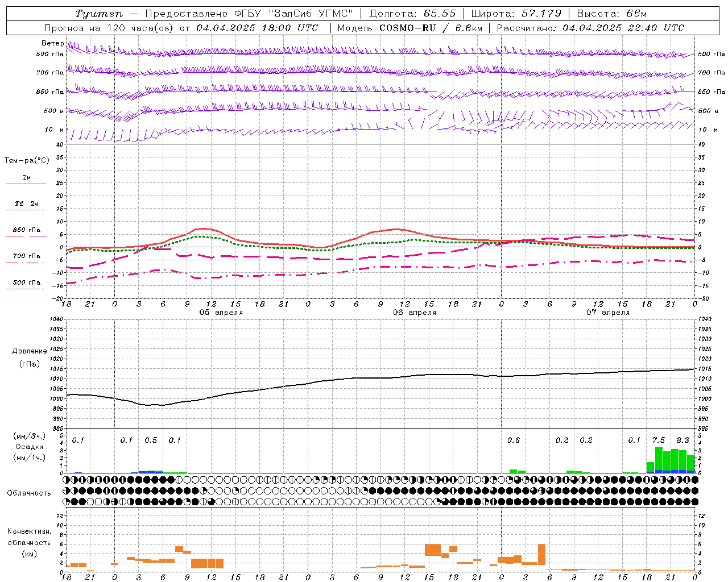Click the "Осадки" precipitation label
728x582 pixels.
[x=30, y=447]
